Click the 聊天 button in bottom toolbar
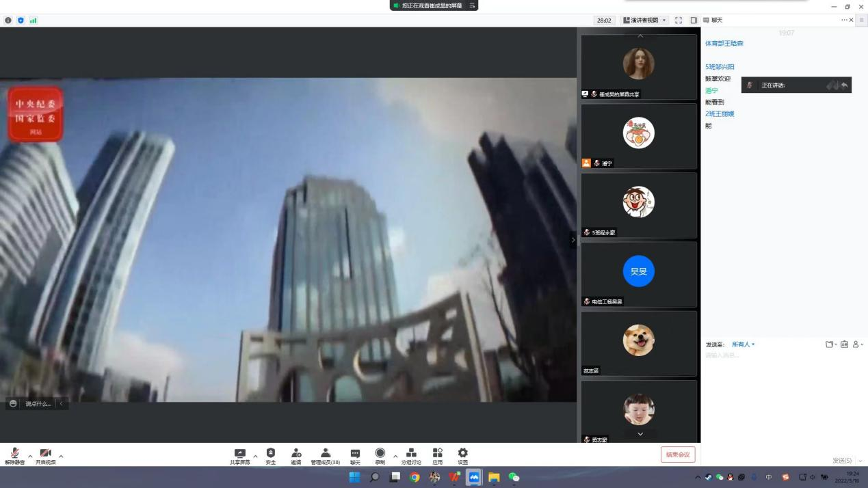The height and width of the screenshot is (488, 868). [355, 456]
